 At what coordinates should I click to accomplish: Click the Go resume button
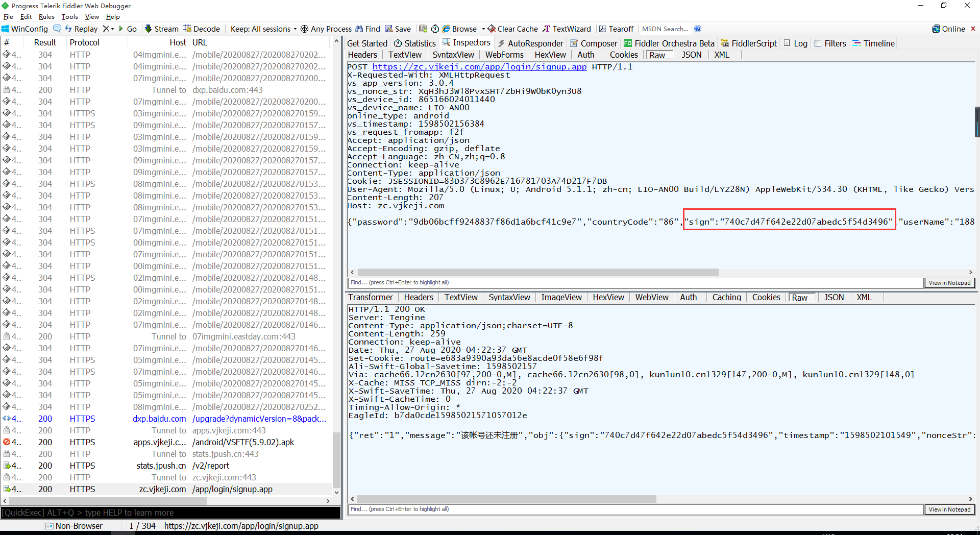[x=128, y=29]
